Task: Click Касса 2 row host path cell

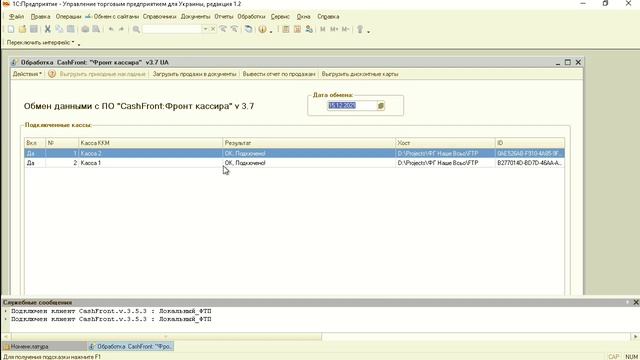Action: coord(445,153)
